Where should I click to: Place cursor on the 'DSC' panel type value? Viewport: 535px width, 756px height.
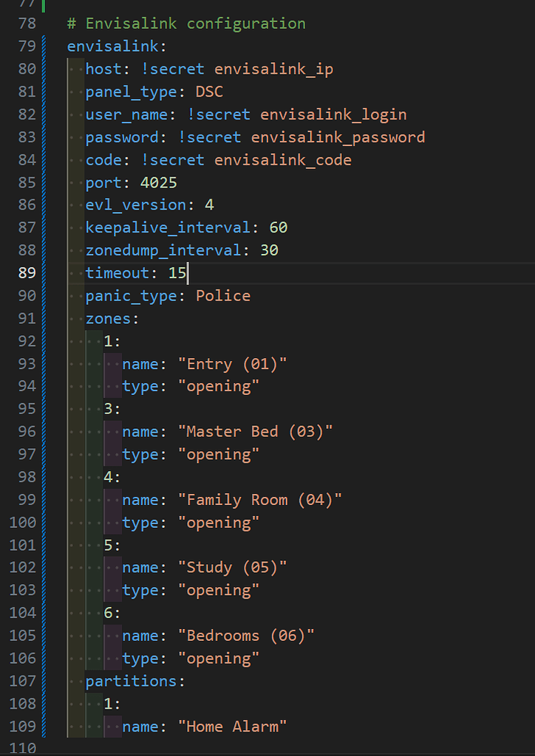[209, 92]
